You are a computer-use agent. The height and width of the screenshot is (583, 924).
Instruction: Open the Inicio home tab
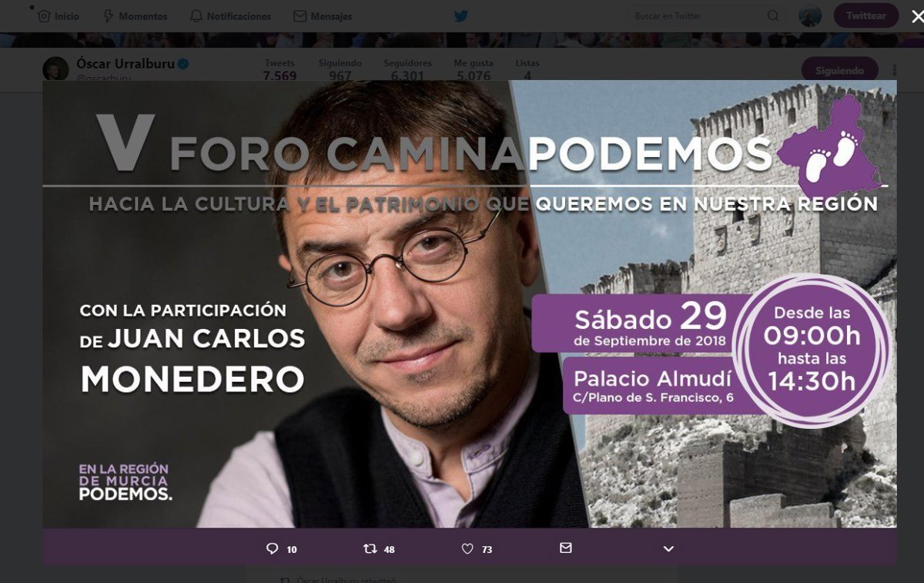pos(58,16)
